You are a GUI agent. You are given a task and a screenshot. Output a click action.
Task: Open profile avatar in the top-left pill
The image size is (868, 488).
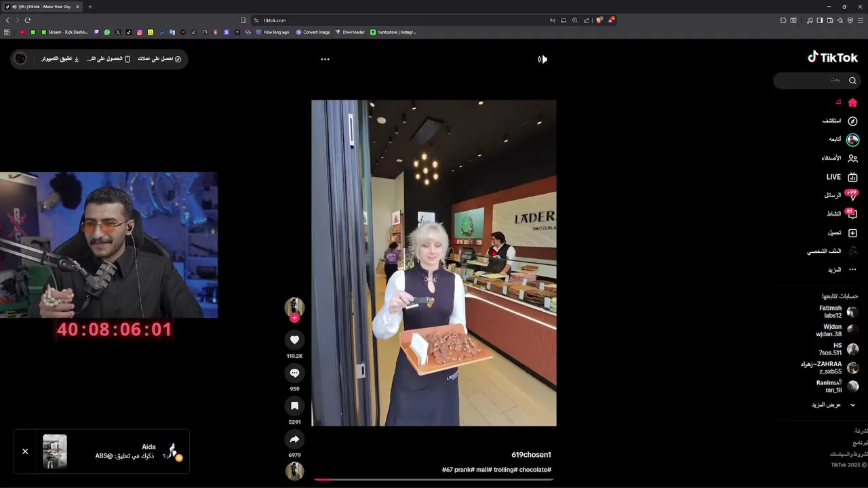click(x=20, y=59)
